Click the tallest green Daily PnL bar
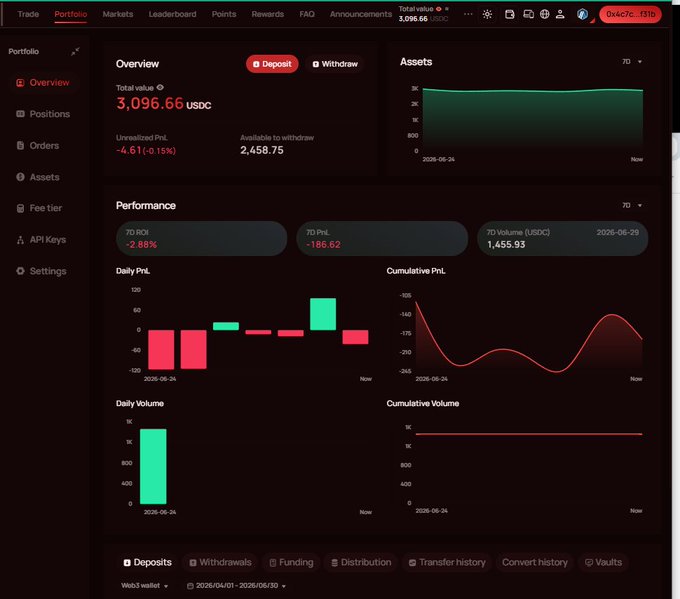 [323, 314]
